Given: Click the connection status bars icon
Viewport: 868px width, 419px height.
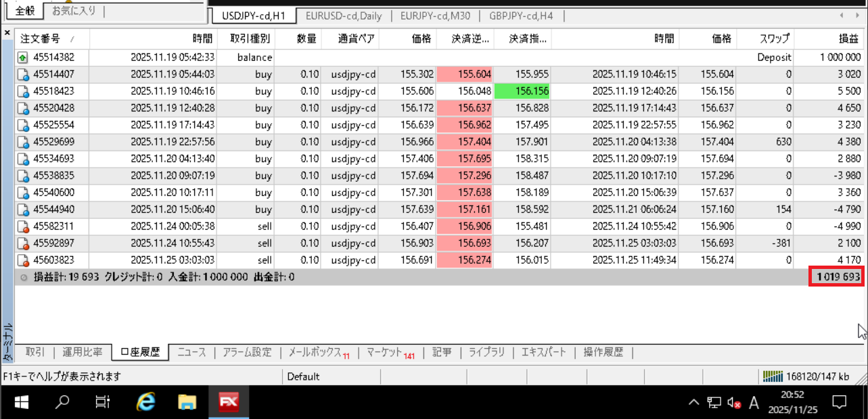Looking at the screenshot, I should 771,376.
